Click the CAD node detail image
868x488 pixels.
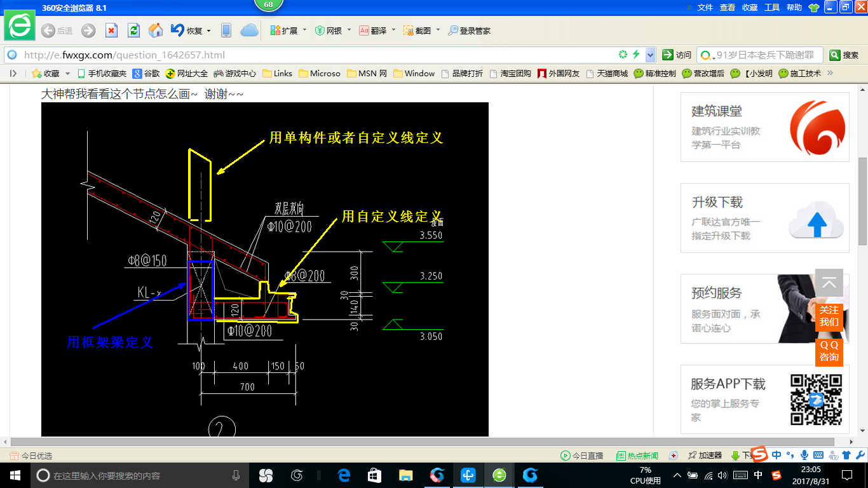[265, 269]
